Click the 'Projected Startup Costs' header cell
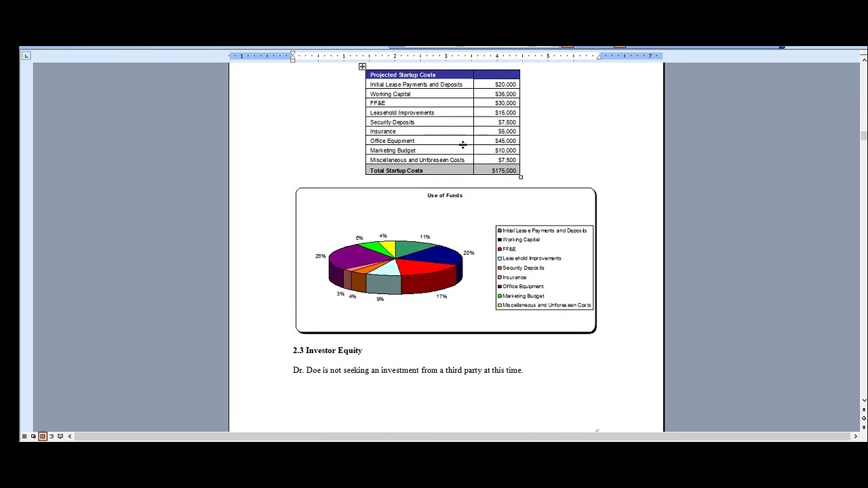 pyautogui.click(x=420, y=75)
